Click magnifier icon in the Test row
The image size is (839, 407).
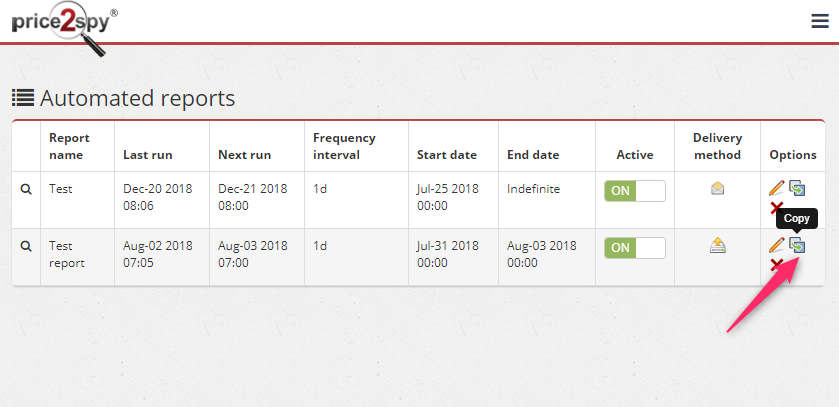click(26, 189)
